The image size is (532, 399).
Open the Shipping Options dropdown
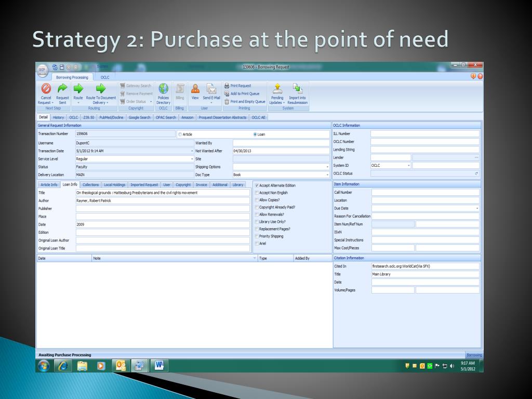click(327, 167)
